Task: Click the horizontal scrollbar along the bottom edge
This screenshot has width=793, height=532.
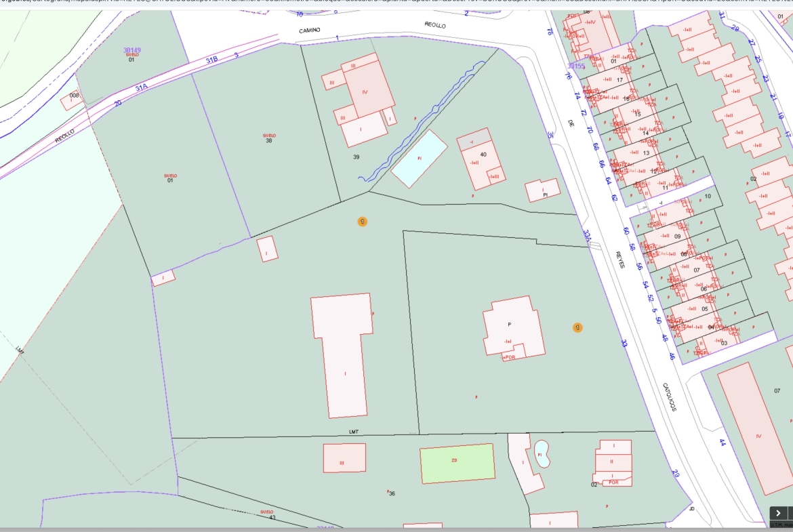Action: [396, 529]
